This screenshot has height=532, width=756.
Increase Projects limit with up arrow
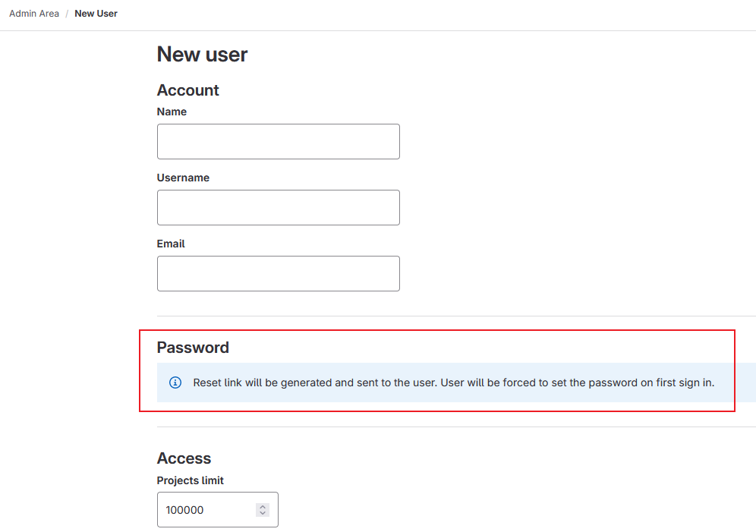pyautogui.click(x=263, y=507)
